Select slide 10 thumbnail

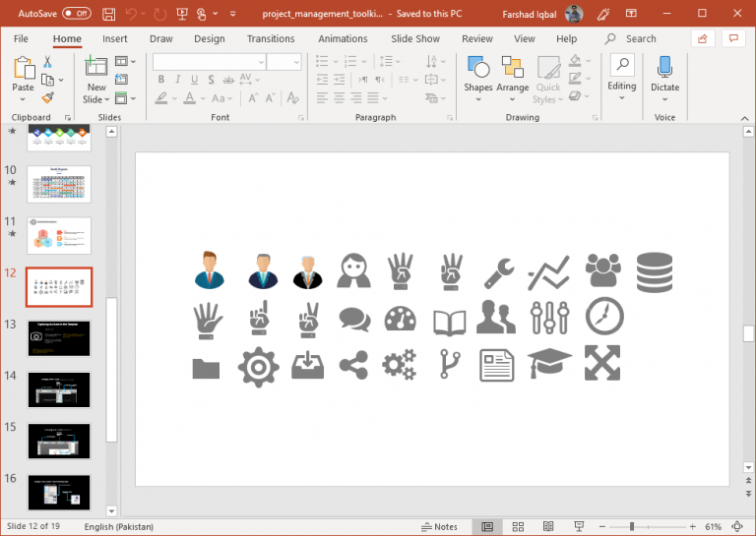59,184
